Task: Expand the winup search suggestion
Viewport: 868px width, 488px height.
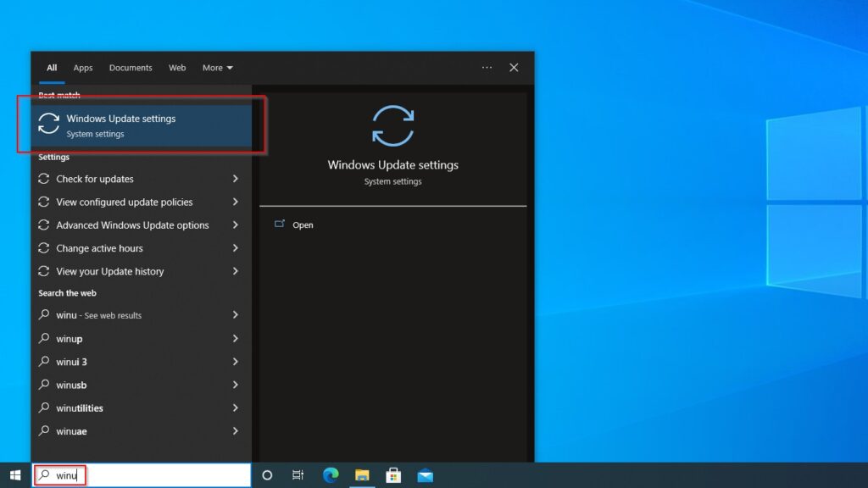Action: tap(69, 338)
